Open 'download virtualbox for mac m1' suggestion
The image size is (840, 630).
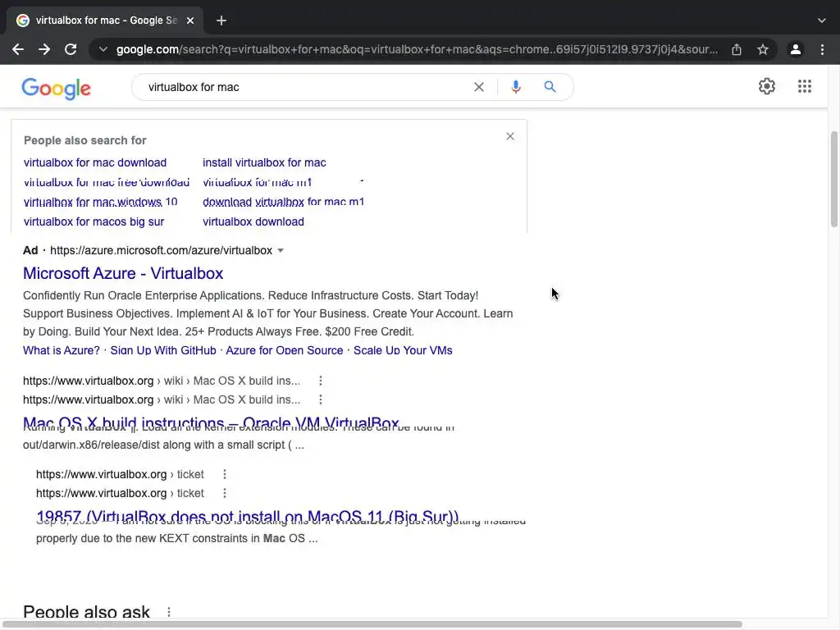point(283,202)
